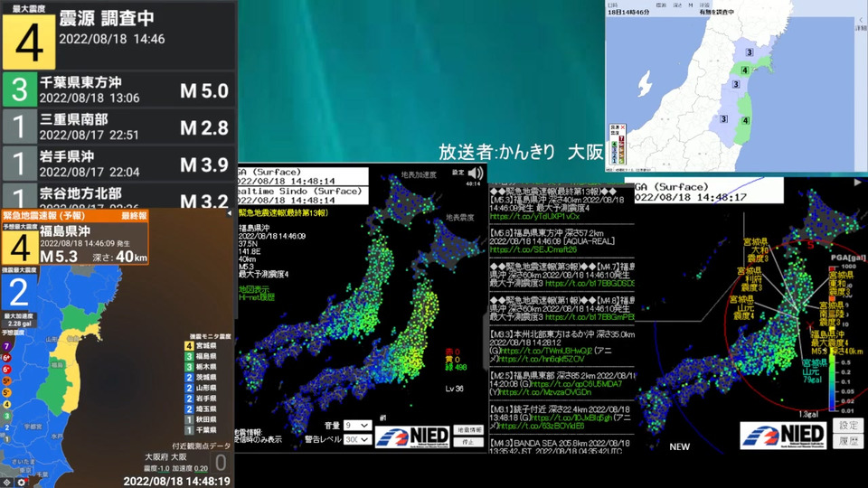Open the gear settings icon beside the crosshair
Image resolution: width=868 pixels, height=488 pixels.
click(x=22, y=483)
